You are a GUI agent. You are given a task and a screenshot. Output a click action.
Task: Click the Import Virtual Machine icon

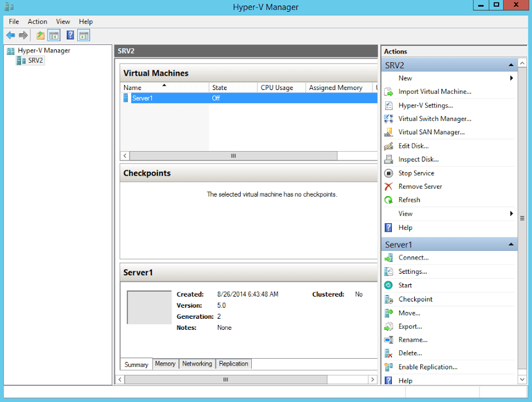[x=388, y=92]
